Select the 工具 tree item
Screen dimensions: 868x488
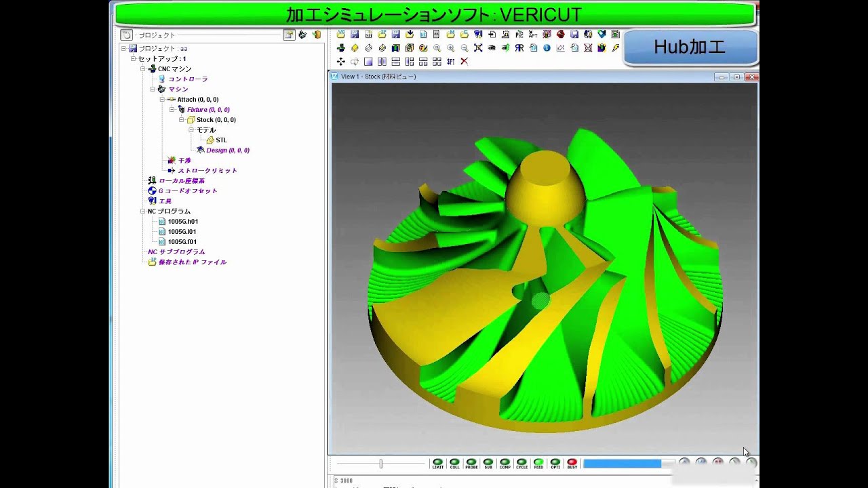point(165,201)
